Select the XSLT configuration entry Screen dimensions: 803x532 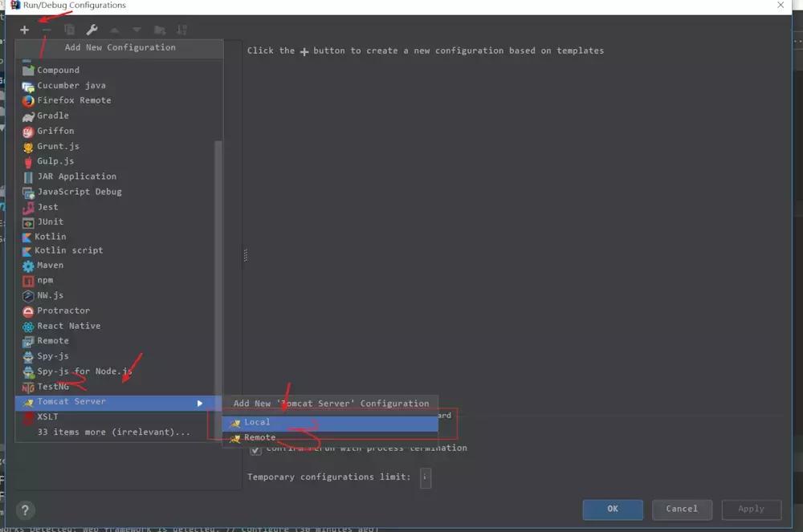119,417
